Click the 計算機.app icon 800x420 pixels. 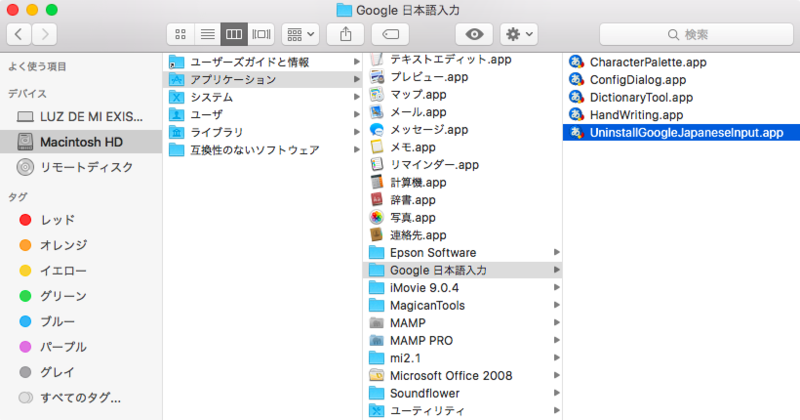[x=377, y=182]
